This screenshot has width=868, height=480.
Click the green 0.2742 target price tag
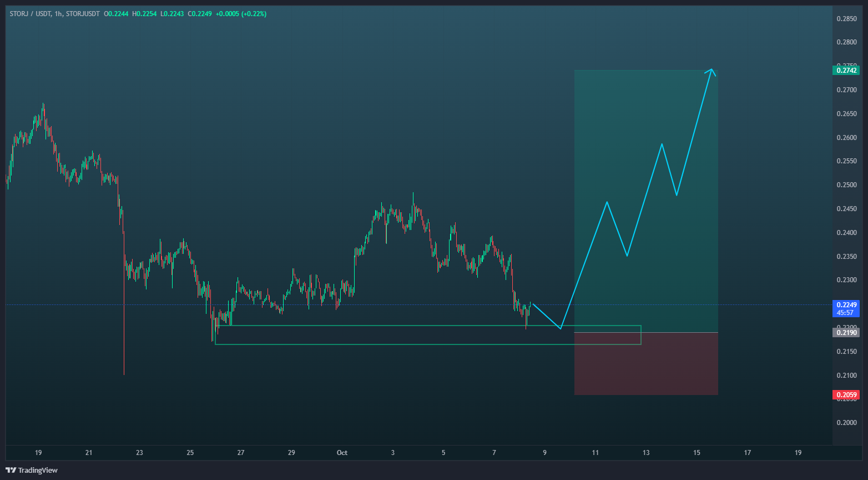click(x=846, y=71)
